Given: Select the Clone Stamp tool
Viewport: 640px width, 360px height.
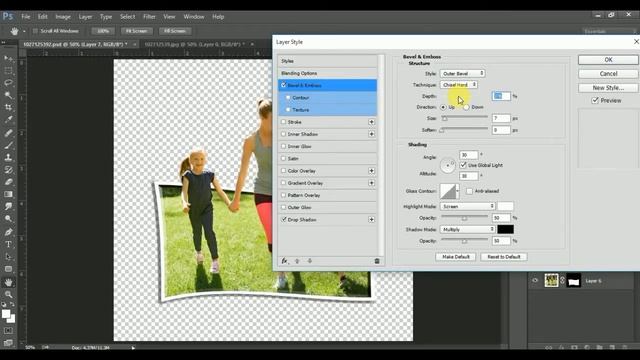Looking at the screenshot, I should [8, 157].
